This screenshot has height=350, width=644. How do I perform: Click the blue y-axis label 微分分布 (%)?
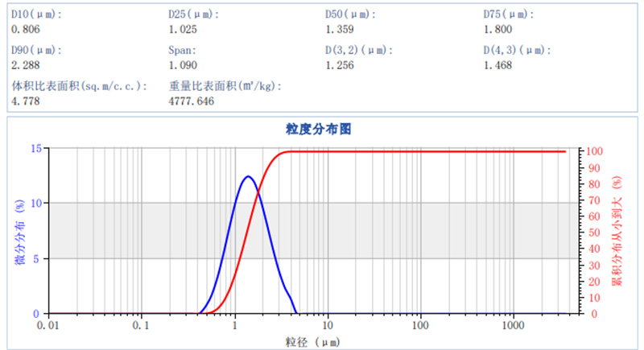19,233
